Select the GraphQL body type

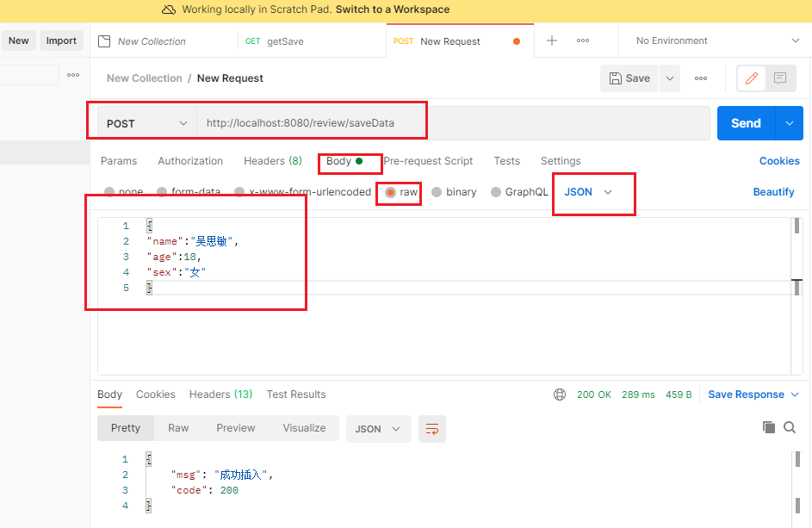tap(496, 192)
